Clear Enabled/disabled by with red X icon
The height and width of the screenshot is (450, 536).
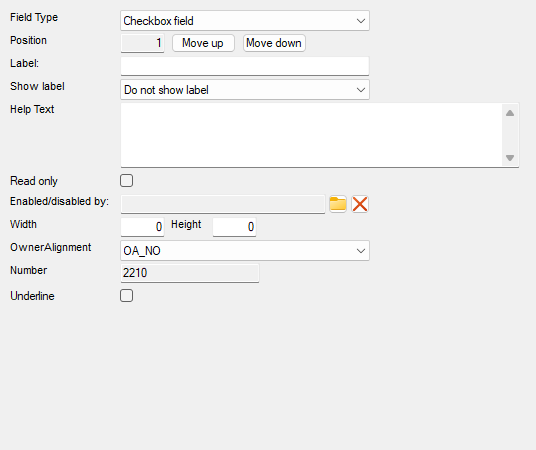[360, 204]
